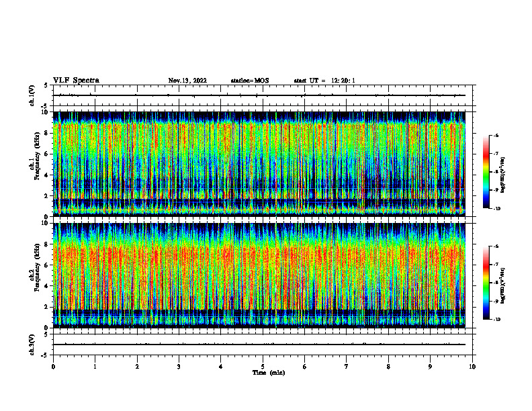Click ch.2 frequency axis tick "8"
532x411 pixels.
tap(47, 244)
